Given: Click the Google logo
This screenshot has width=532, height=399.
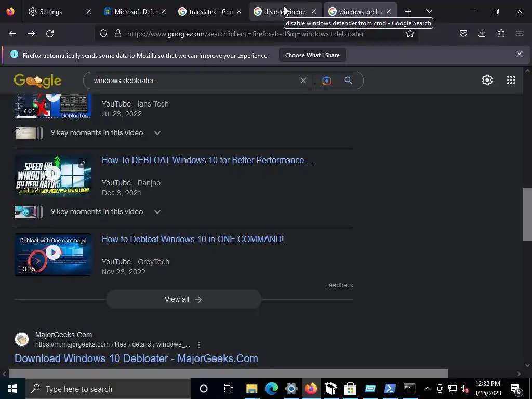Looking at the screenshot, I should [x=37, y=81].
